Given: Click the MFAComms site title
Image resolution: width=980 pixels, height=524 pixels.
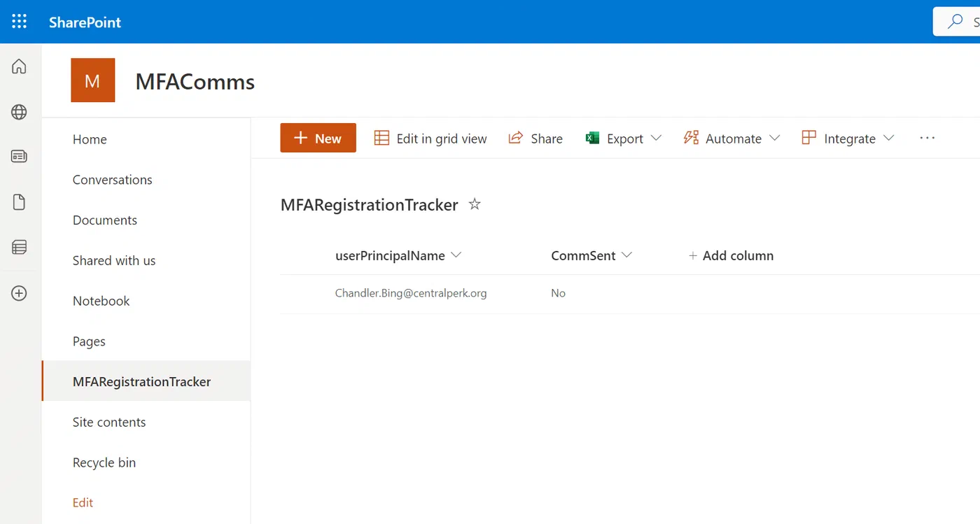Looking at the screenshot, I should [x=195, y=82].
